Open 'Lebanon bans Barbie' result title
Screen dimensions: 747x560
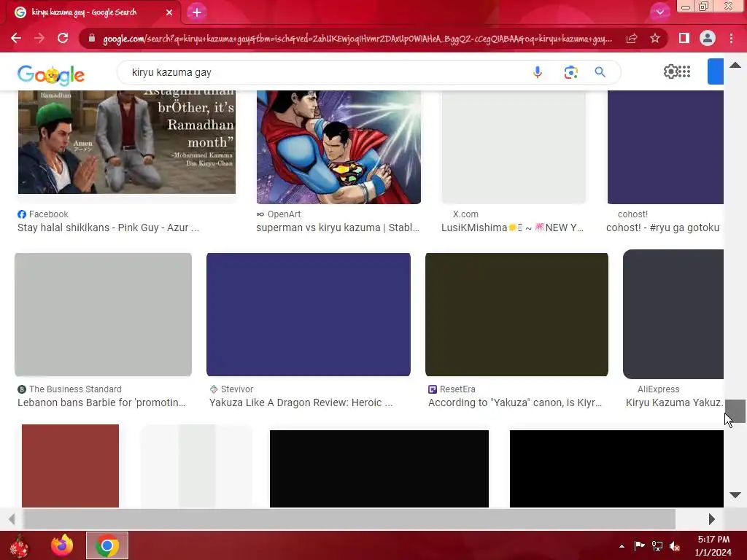click(101, 402)
